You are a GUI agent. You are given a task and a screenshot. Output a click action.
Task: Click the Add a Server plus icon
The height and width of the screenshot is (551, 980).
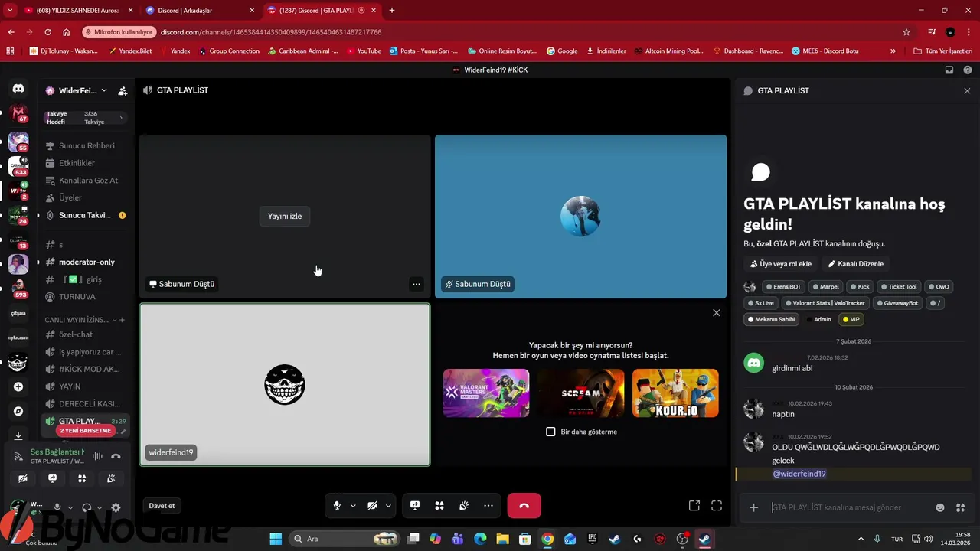18,386
